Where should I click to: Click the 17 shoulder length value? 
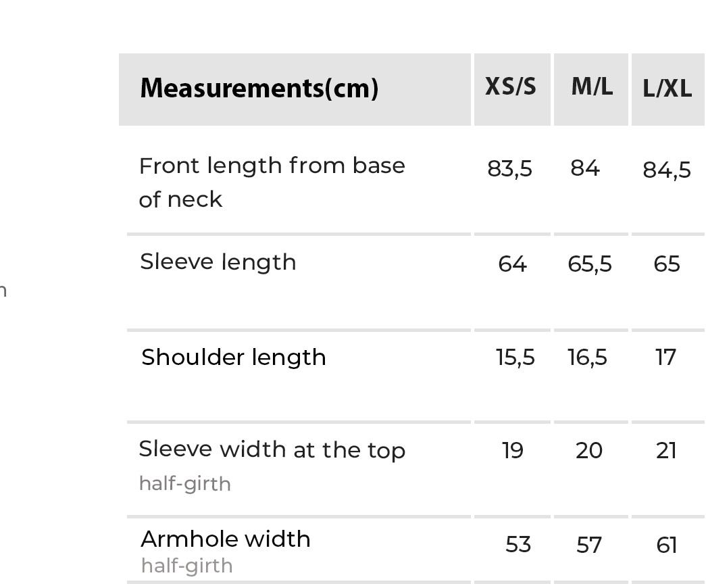point(665,358)
